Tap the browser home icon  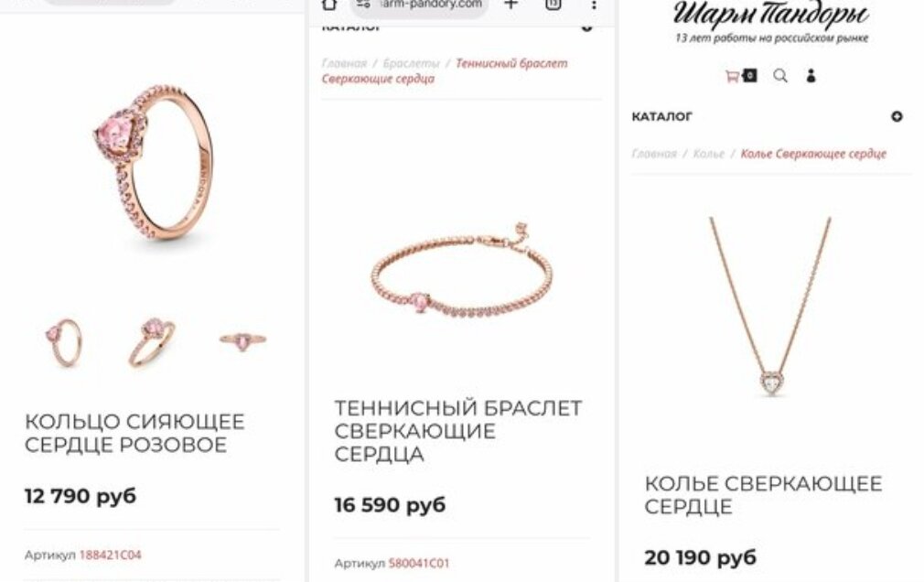330,5
